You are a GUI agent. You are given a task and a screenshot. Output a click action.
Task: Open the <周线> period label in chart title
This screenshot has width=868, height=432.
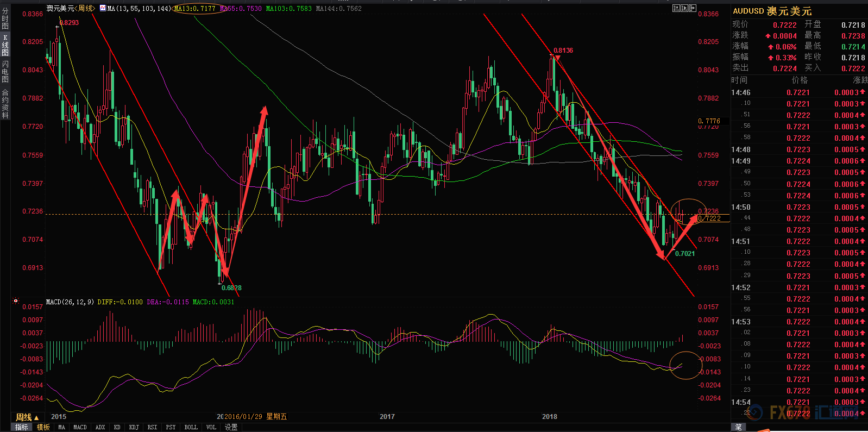point(84,8)
